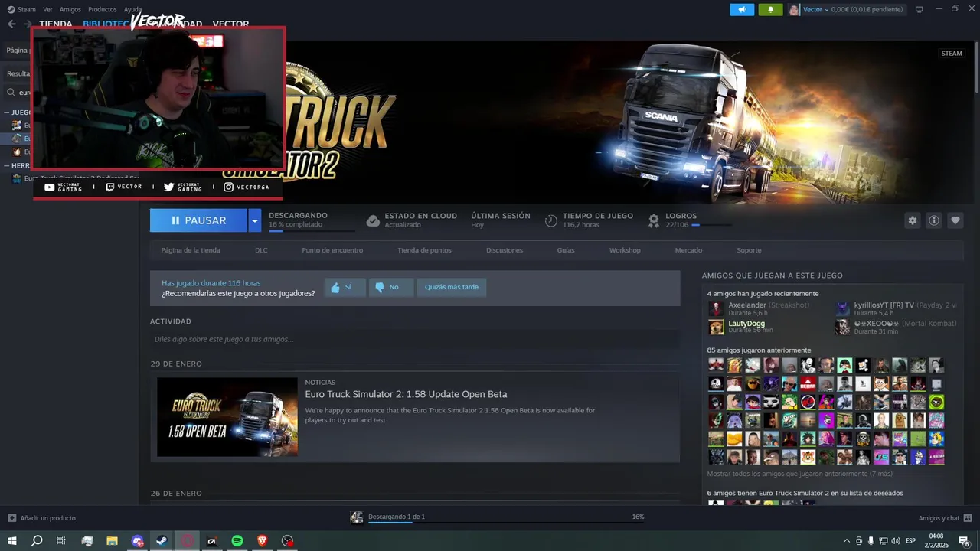This screenshot has height=551, width=980.
Task: Enter Big Picture mode via monitor icon
Action: coord(920,9)
